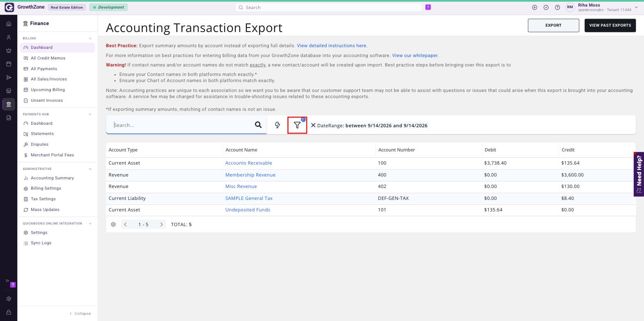The height and width of the screenshot is (321, 644).
Task: Click the lock icon at the rail bottom
Action: (x=9, y=312)
